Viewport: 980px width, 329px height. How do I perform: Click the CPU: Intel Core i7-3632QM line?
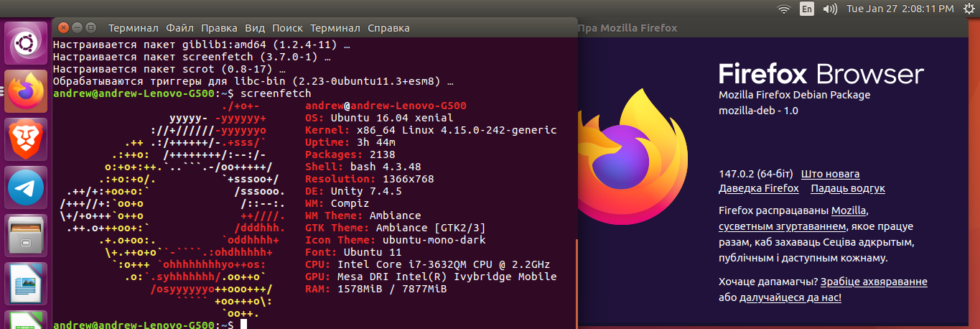(x=428, y=264)
